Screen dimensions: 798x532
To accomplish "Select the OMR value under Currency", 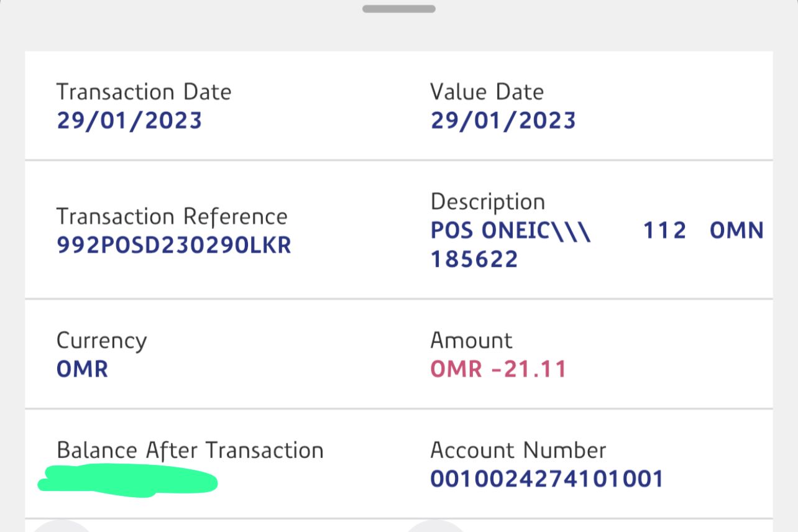I will (x=82, y=369).
